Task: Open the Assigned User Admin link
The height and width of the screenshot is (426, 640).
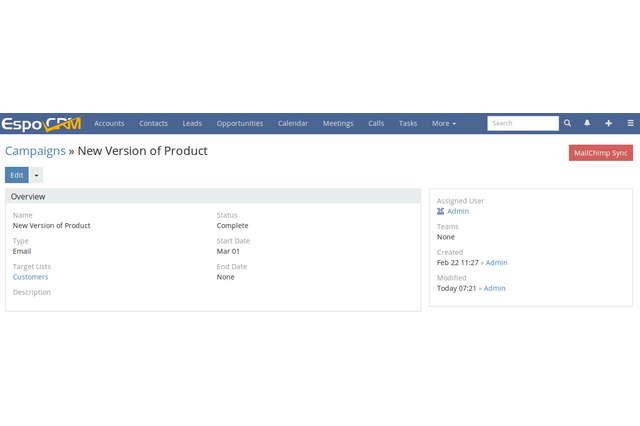Action: (458, 212)
